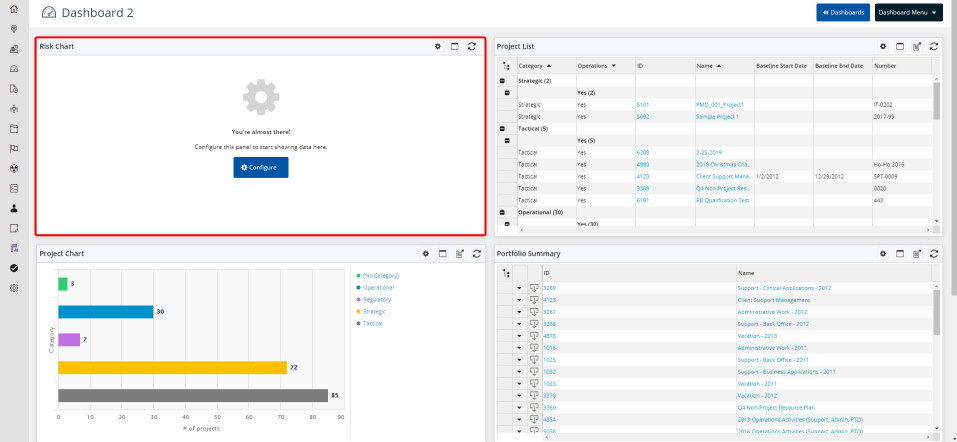The height and width of the screenshot is (442, 957).
Task: Toggle Regulatory series in chart legend
Action: tap(377, 299)
